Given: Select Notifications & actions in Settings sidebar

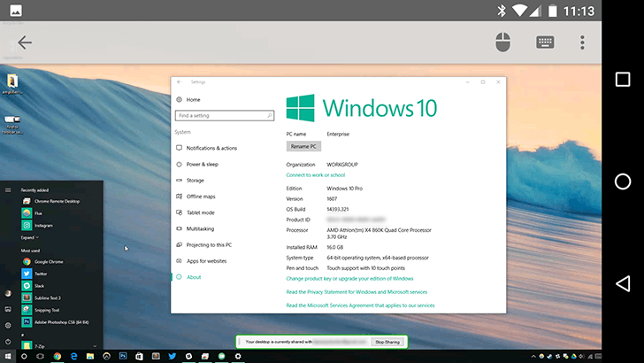Looking at the screenshot, I should [x=211, y=148].
